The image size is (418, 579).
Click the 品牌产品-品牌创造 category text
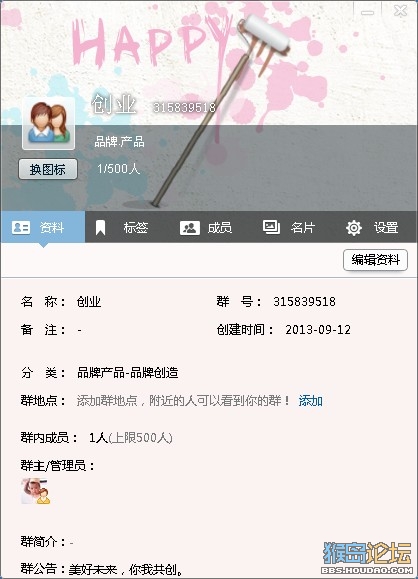[x=127, y=373]
